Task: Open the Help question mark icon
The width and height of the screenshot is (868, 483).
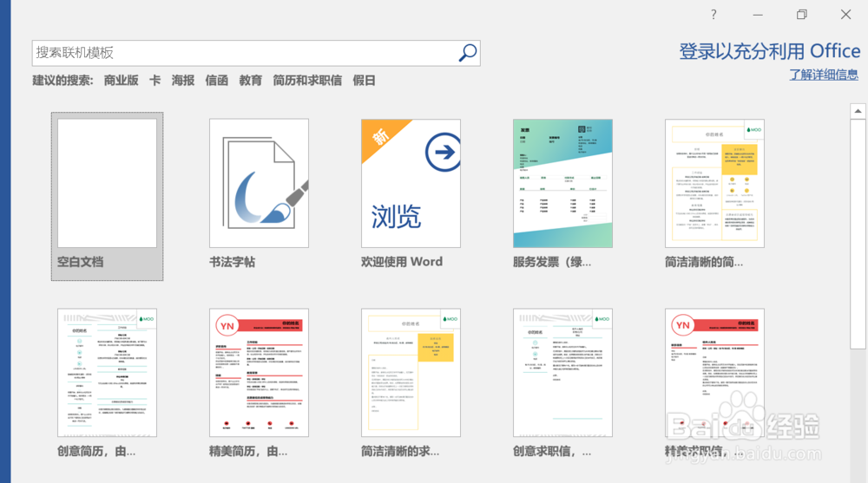Action: (713, 15)
